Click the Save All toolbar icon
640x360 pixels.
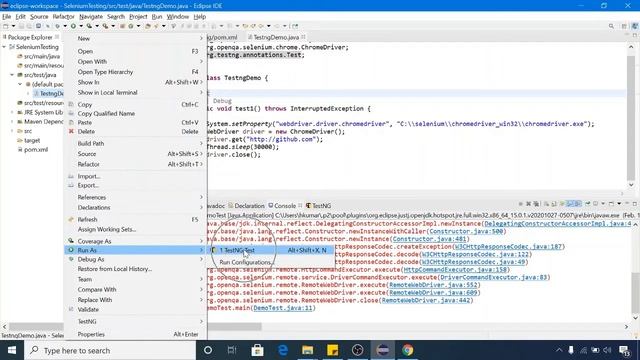[29, 26]
